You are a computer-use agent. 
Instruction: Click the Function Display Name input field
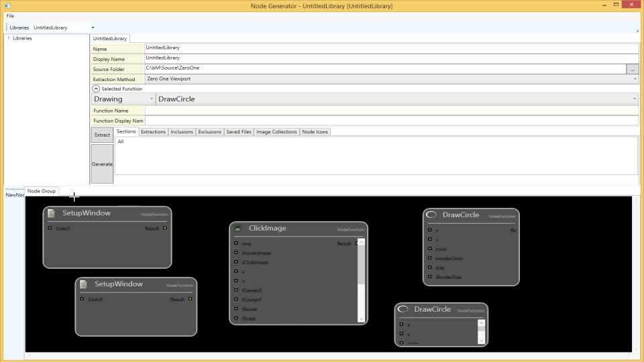pyautogui.click(x=391, y=121)
